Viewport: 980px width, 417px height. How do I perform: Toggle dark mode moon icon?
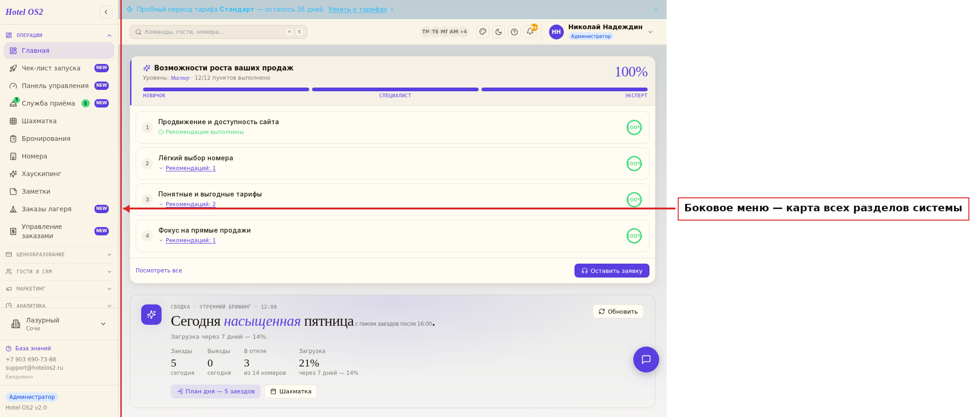tap(499, 32)
